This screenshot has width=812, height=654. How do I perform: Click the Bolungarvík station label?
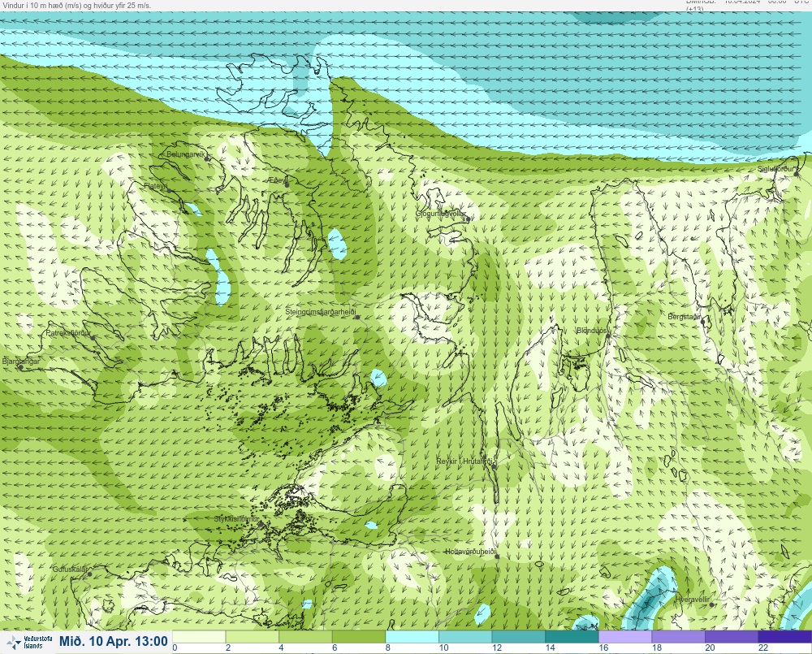186,154
